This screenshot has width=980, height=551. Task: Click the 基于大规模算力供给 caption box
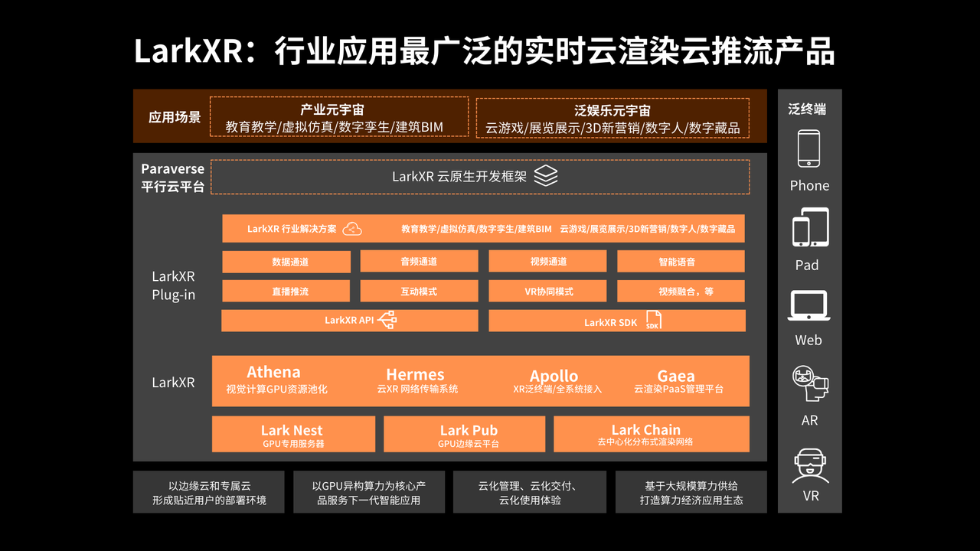click(691, 492)
